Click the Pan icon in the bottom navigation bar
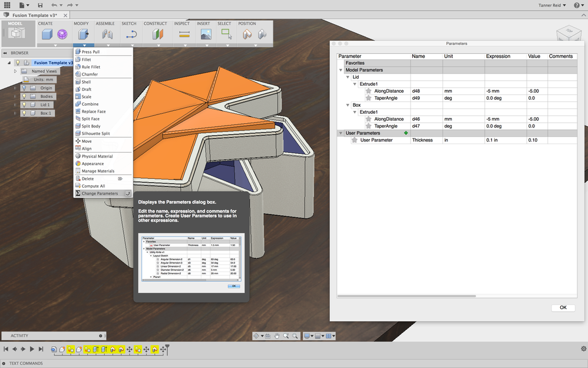588x368 pixels. coord(277,336)
